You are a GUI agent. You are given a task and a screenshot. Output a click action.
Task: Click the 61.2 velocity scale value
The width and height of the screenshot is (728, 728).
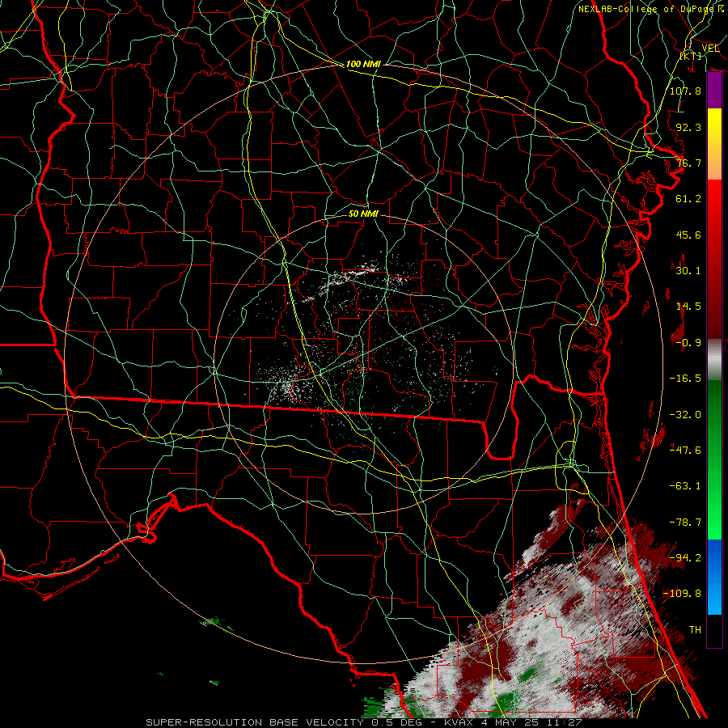pyautogui.click(x=688, y=199)
